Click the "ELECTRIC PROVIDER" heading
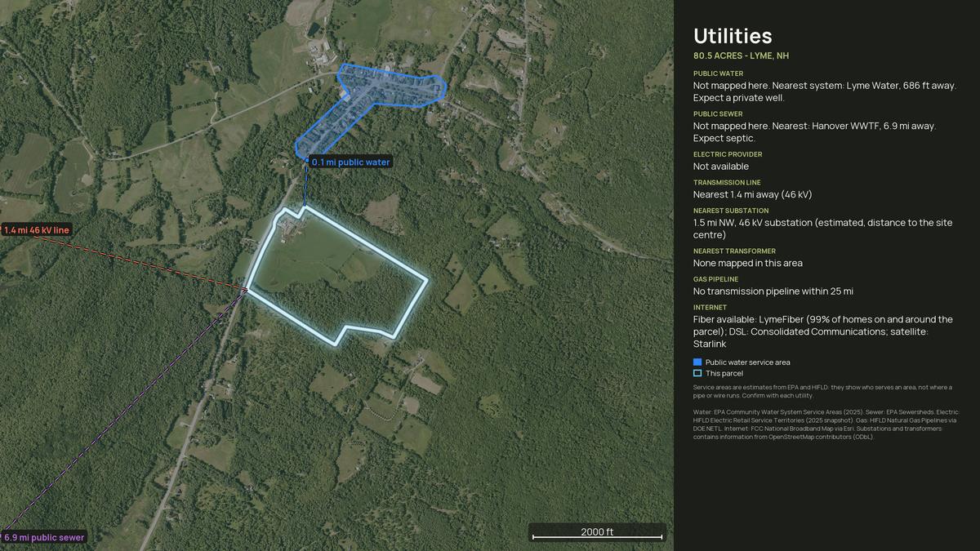The height and width of the screenshot is (551, 980). pos(728,154)
